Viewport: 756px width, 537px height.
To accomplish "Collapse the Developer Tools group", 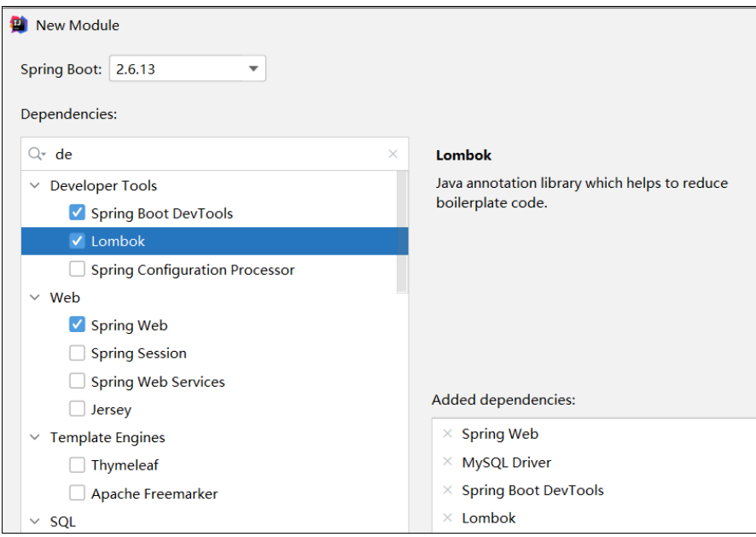I will coord(35,185).
